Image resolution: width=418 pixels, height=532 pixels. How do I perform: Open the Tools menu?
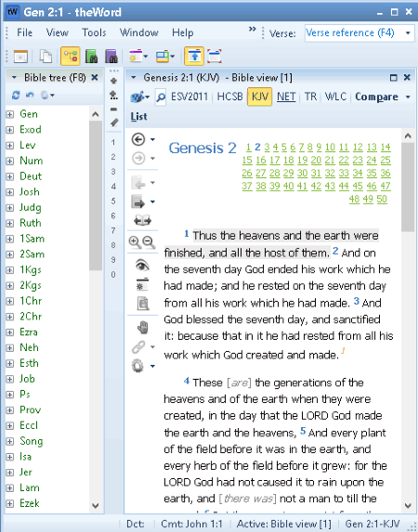[x=94, y=32]
